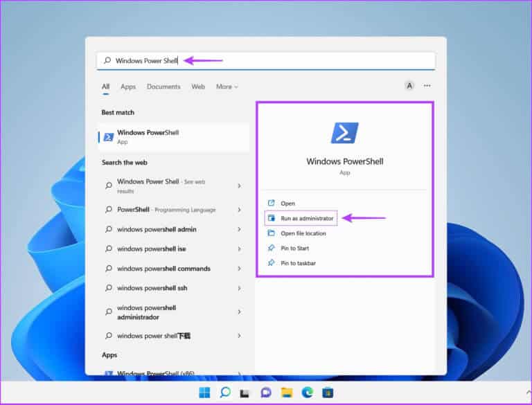Expand the More filter dropdown
This screenshot has height=405, width=532.
coord(227,87)
